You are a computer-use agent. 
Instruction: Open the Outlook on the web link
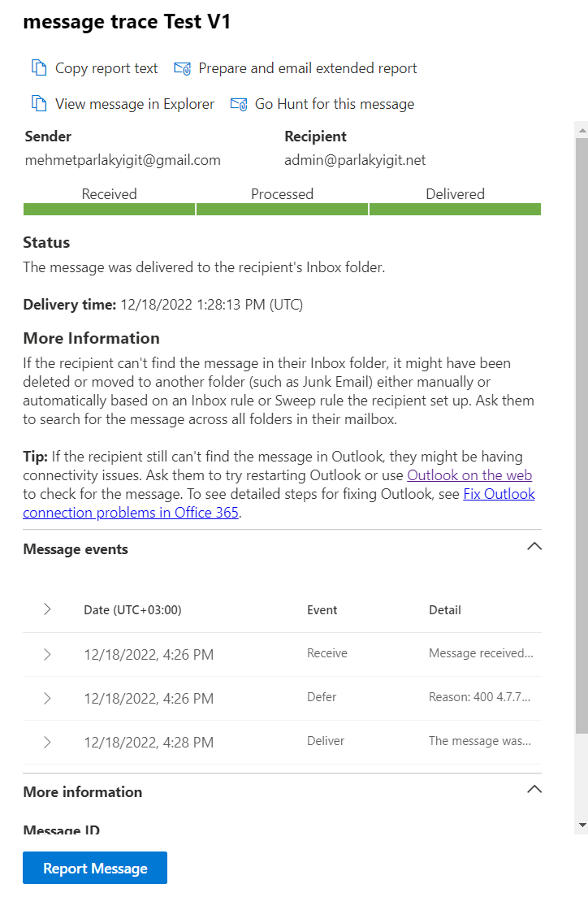click(469, 475)
